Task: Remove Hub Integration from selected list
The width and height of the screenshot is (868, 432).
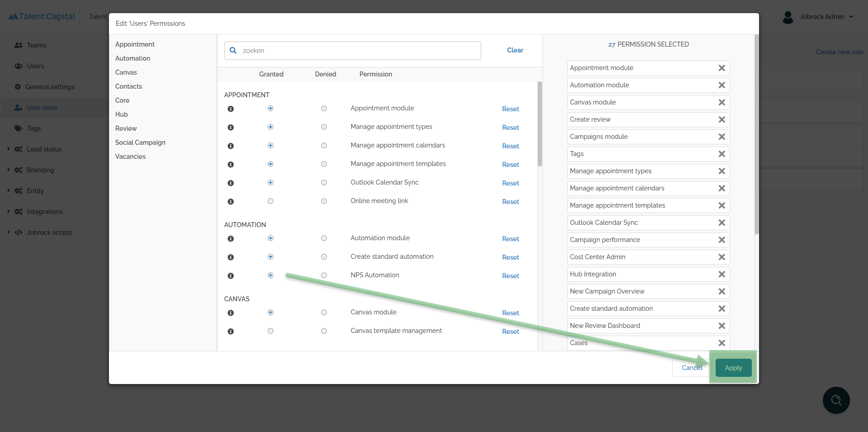Action: [x=722, y=274]
